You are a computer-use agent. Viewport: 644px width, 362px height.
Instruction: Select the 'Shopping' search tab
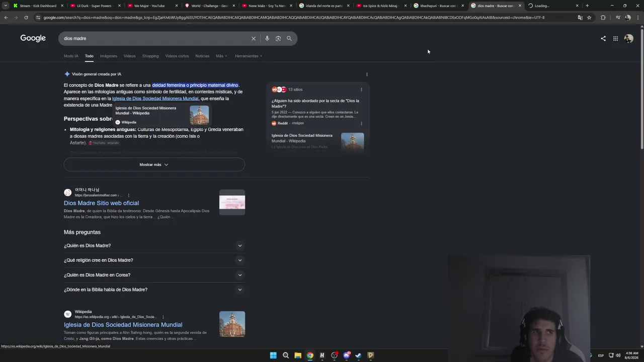click(150, 56)
